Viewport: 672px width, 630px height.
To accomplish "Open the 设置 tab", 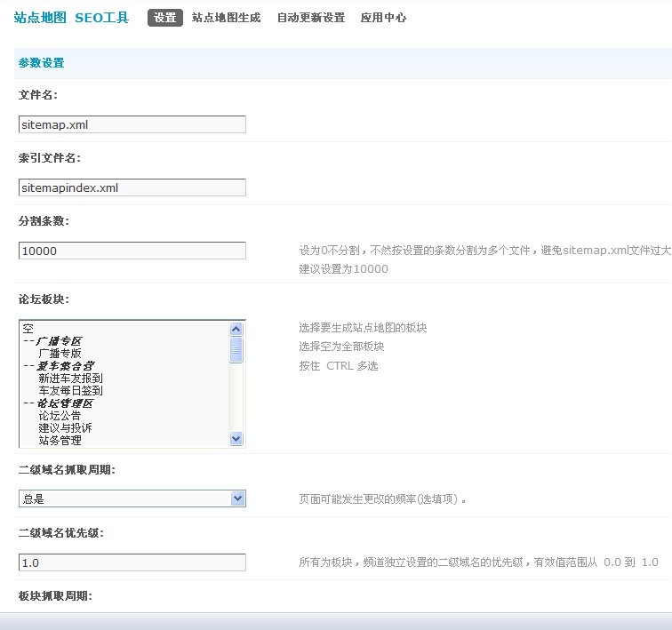I will click(x=164, y=18).
